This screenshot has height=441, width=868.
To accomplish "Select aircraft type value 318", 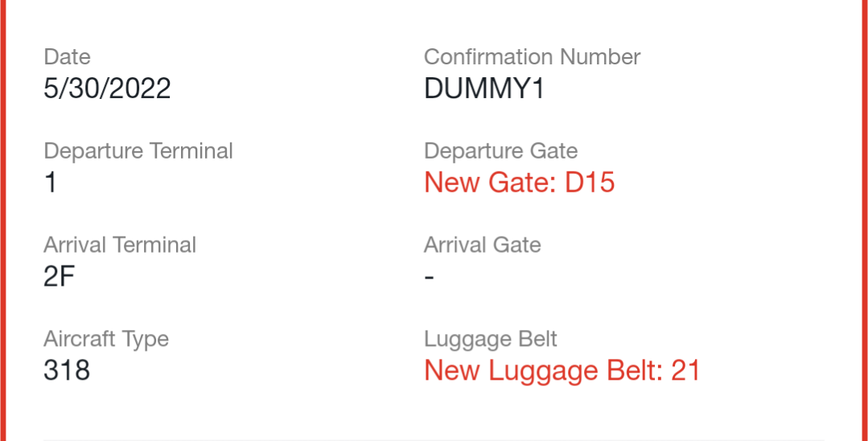I will (x=67, y=371).
